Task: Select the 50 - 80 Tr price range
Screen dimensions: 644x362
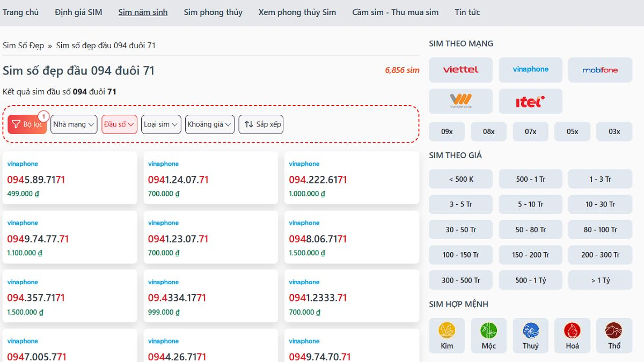Action: click(530, 230)
